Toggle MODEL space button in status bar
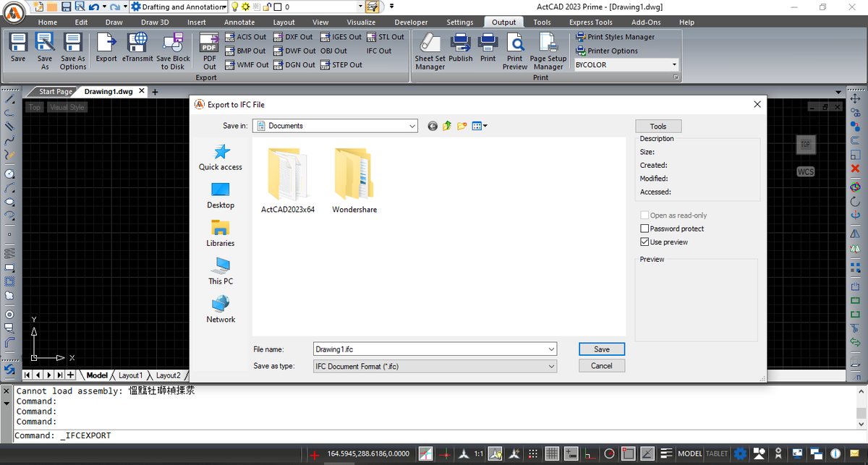This screenshot has width=868, height=465. [x=690, y=453]
